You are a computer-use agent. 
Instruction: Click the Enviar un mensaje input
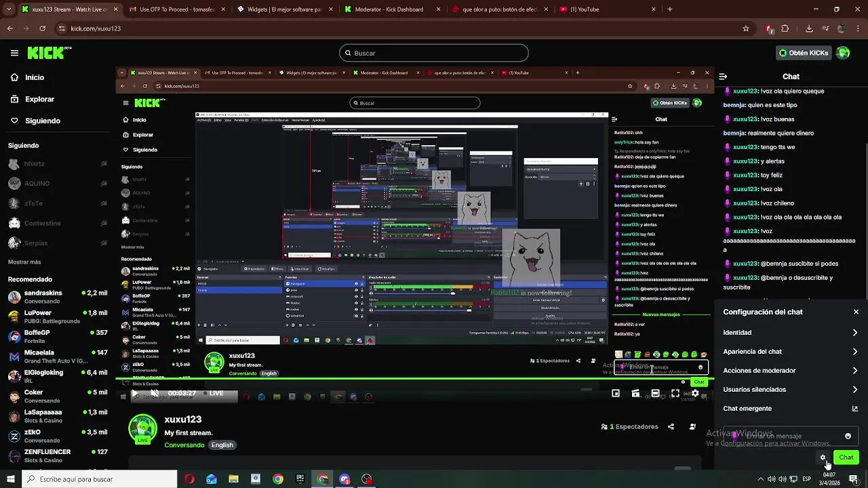(791, 436)
